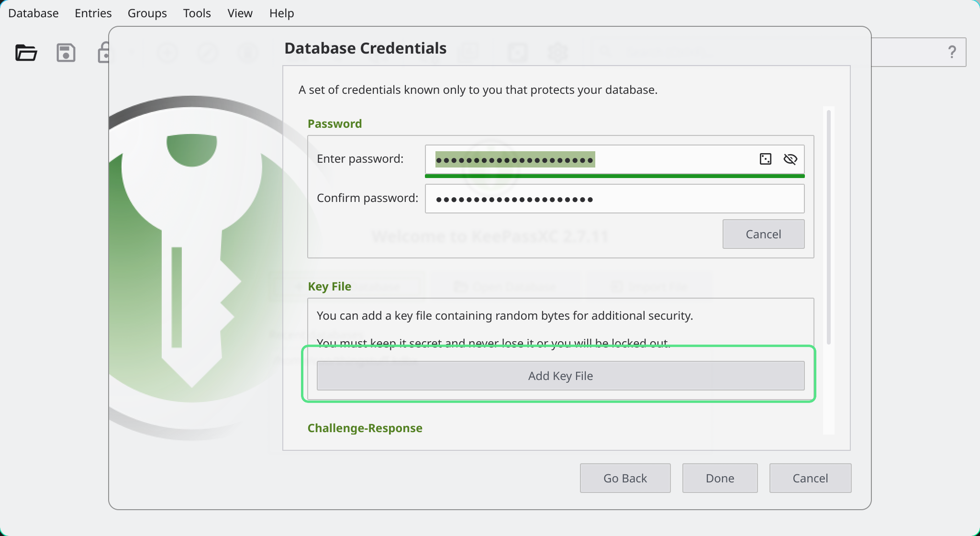Open a database file with the folder icon
980x536 pixels.
coord(26,53)
